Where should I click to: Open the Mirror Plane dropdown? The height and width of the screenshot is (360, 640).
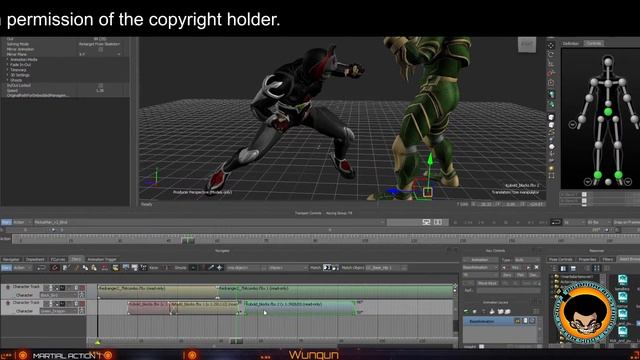coord(100,54)
